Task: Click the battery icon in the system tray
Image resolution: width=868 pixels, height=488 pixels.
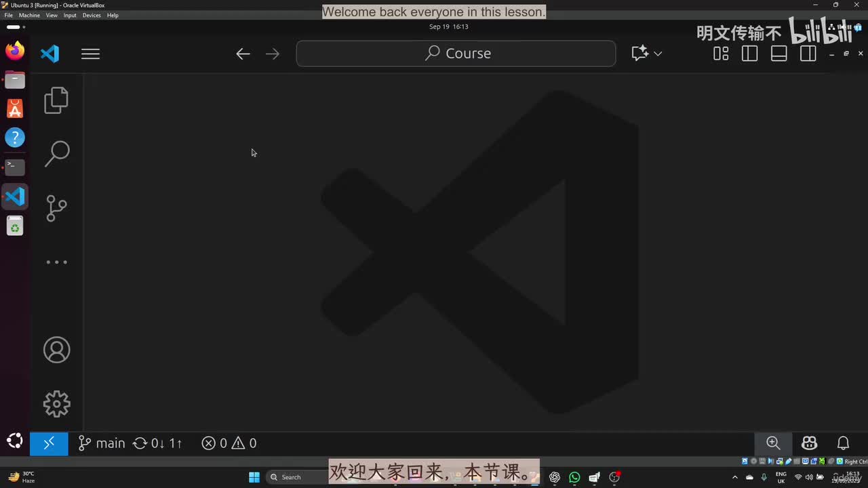Action: [x=821, y=477]
